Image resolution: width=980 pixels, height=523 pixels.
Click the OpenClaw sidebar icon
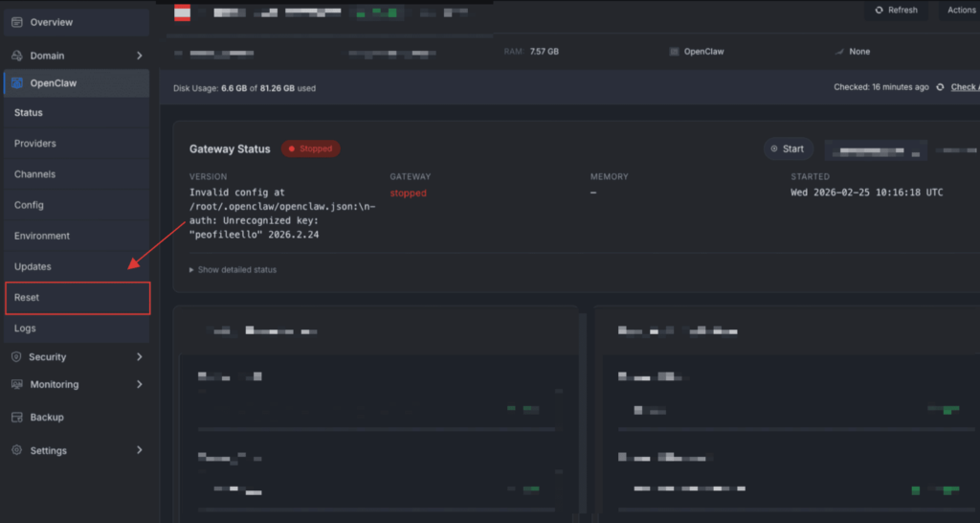click(17, 83)
